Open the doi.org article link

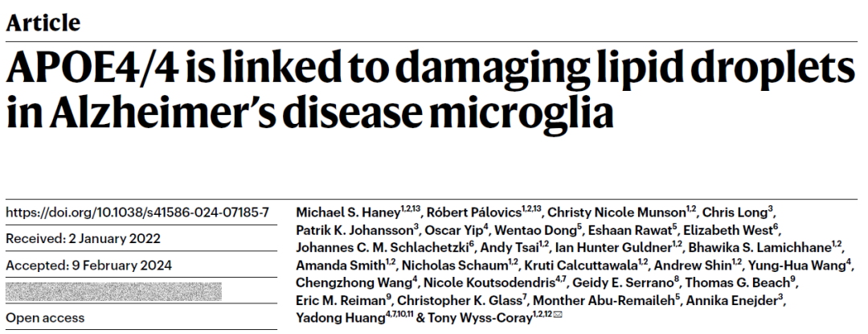pos(137,212)
